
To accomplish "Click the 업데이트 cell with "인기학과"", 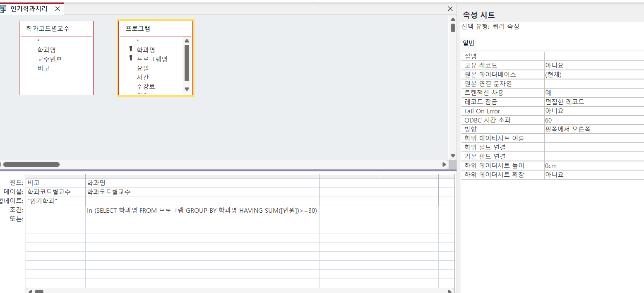I will (x=55, y=201).
